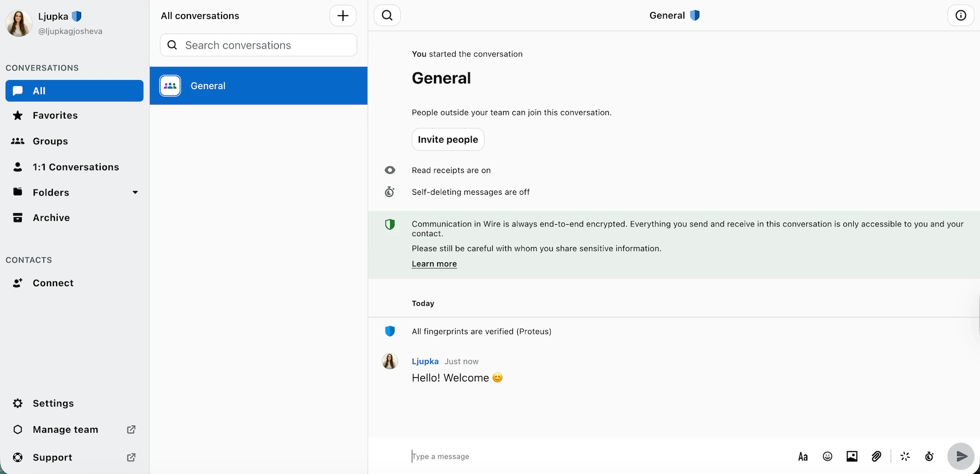The height and width of the screenshot is (474, 980).
Task: Click the add-person icon beside Connect
Action: (x=18, y=283)
